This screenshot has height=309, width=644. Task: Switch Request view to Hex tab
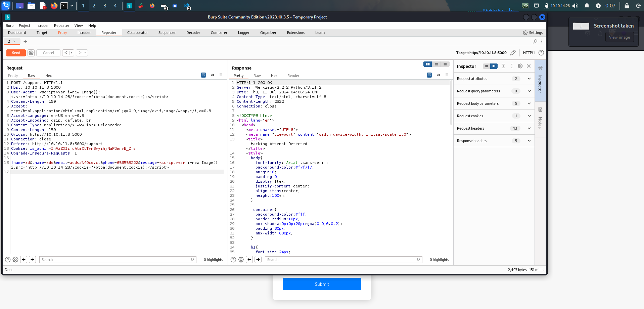(49, 76)
